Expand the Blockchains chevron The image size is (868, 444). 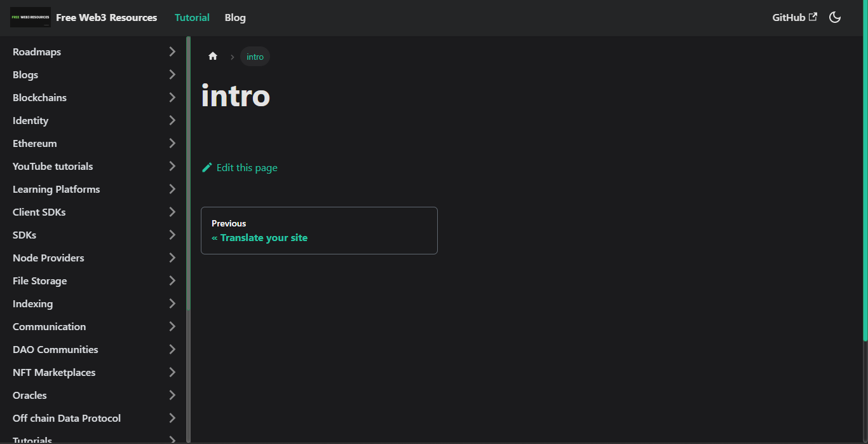click(172, 97)
